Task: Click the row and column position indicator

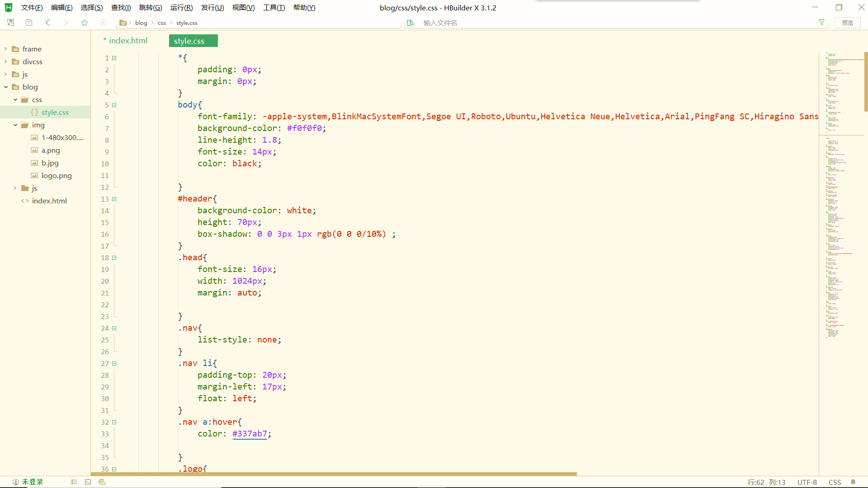Action: pyautogui.click(x=767, y=482)
